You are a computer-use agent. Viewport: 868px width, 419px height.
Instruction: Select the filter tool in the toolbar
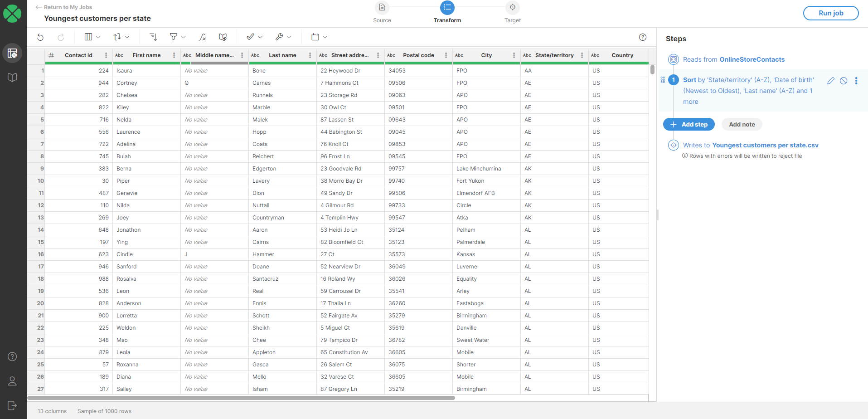174,37
